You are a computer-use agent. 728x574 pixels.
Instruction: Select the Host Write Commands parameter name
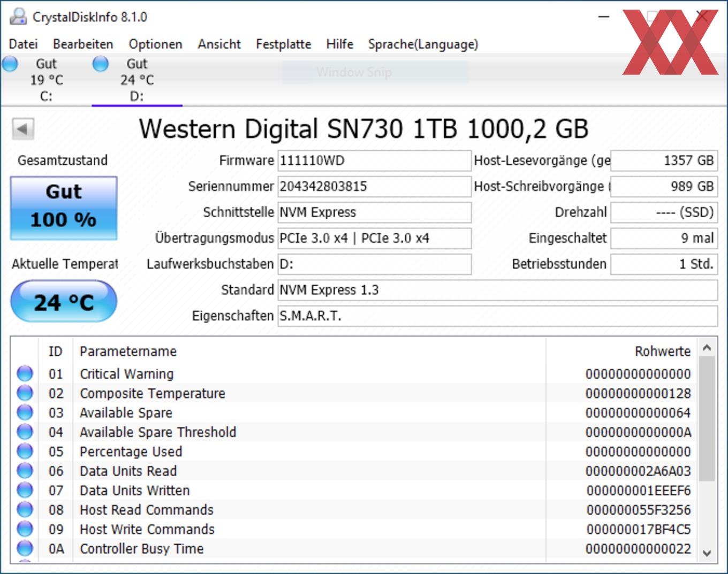coord(147,529)
